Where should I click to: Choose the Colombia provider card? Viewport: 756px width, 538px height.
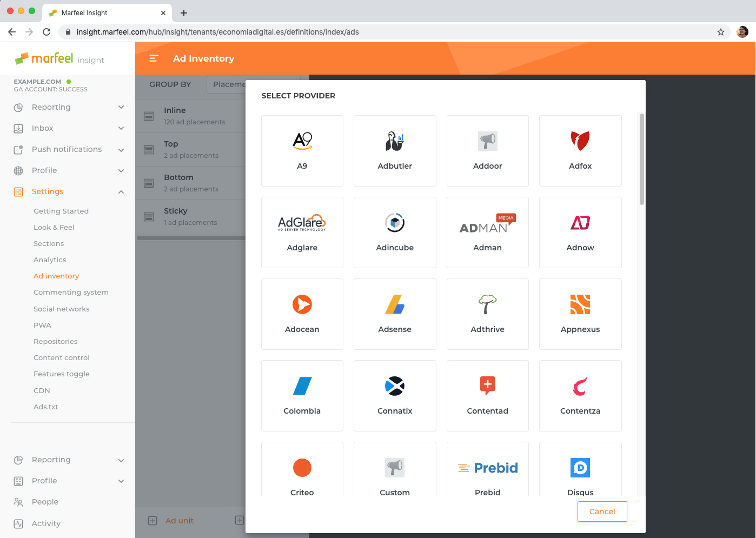pyautogui.click(x=302, y=396)
